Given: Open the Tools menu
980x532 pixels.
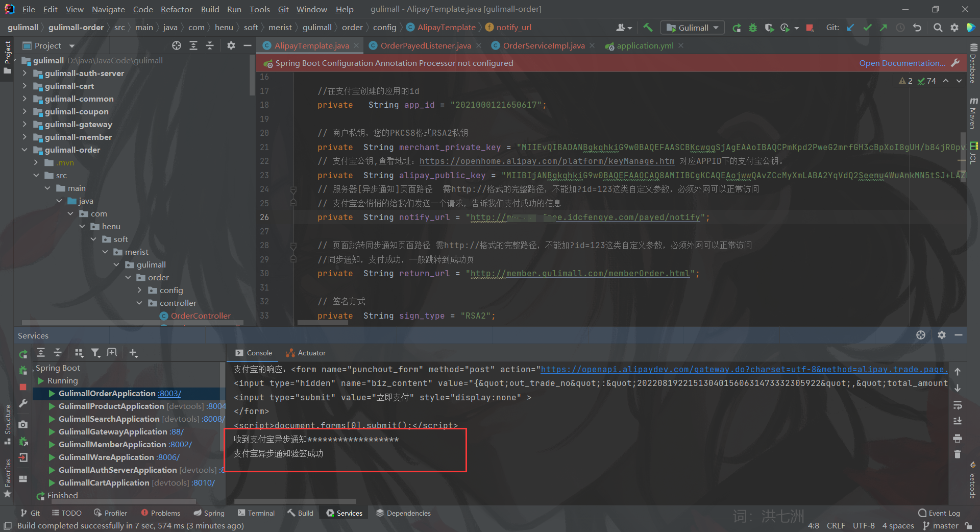Looking at the screenshot, I should [x=259, y=9].
